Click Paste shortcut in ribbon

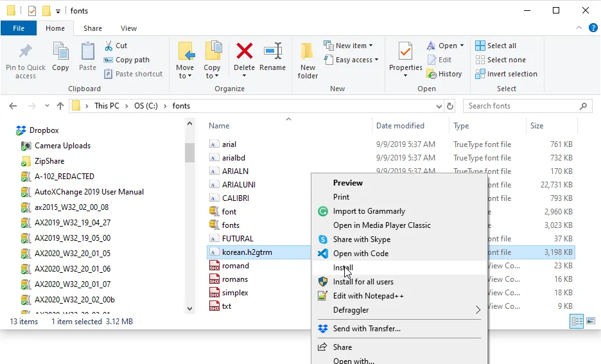coord(134,74)
